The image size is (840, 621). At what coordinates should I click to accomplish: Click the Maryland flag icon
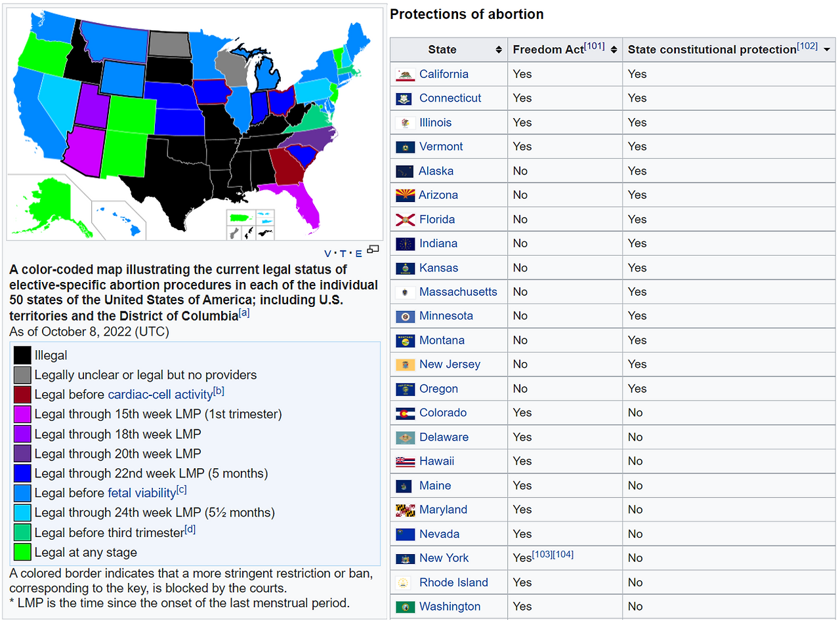click(405, 510)
